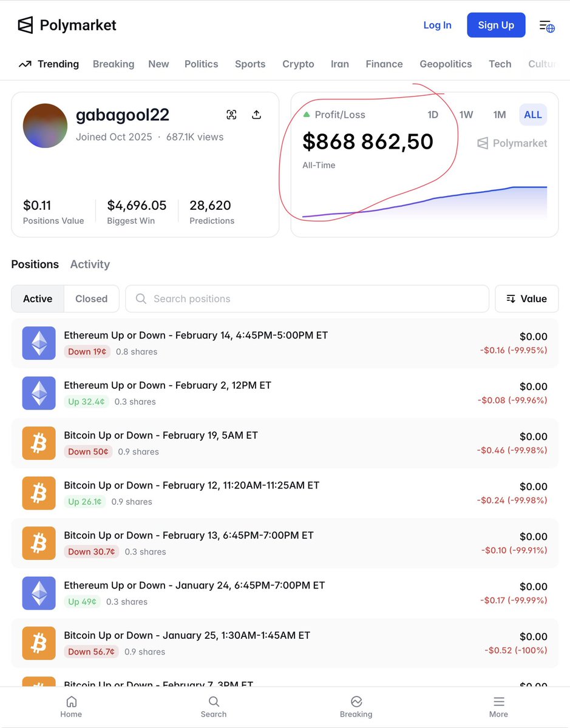Click the Down 30.7¢ badge
This screenshot has width=570, height=728.
click(92, 552)
